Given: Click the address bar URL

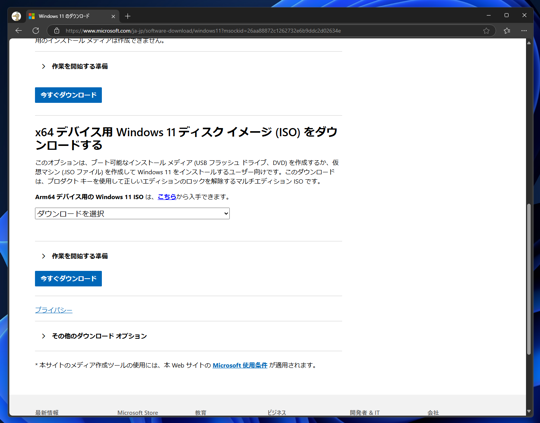Looking at the screenshot, I should 203,31.
